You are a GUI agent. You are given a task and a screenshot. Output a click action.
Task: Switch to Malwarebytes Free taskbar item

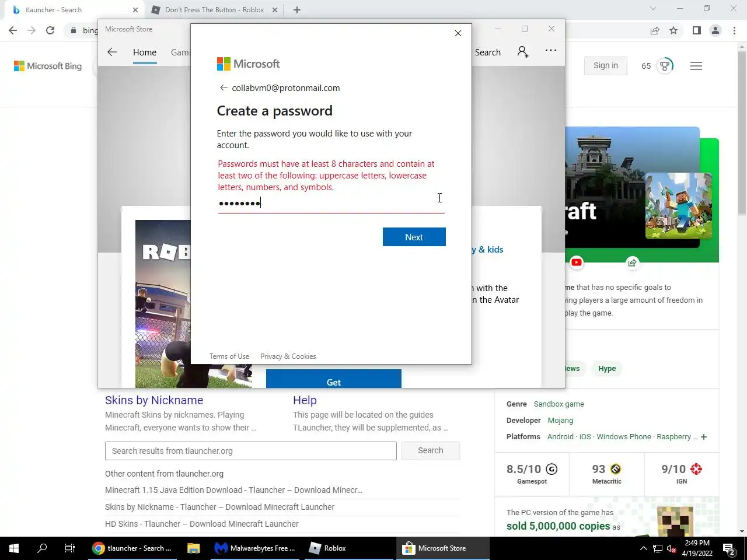254,548
